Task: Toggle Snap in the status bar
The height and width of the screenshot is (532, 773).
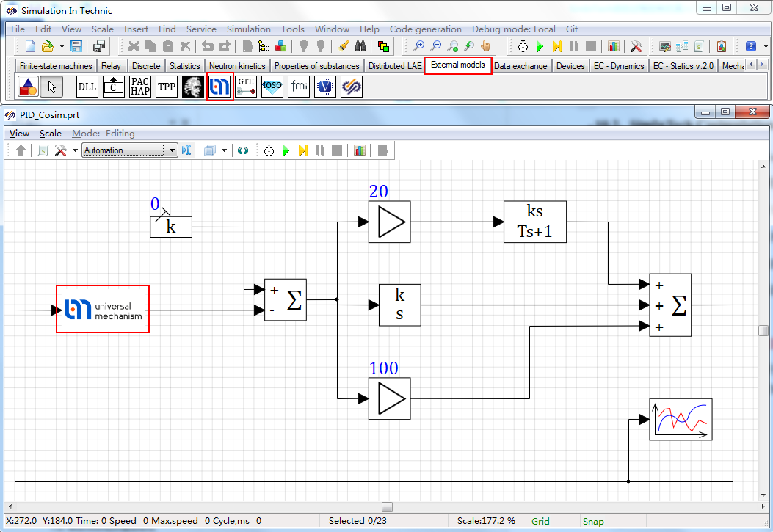Action: (x=593, y=521)
